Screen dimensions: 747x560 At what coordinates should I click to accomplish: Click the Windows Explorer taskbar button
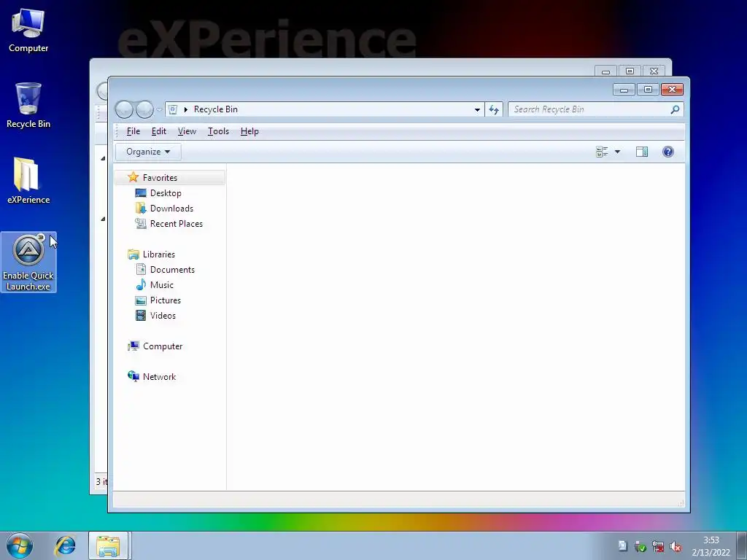[x=108, y=545]
